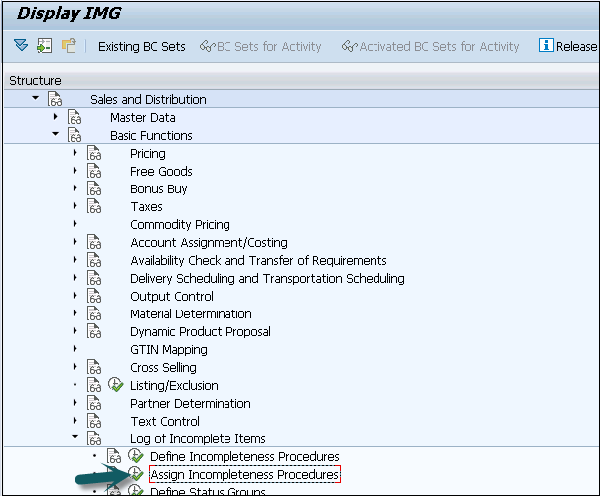Collapse the Basic Functions node
This screenshot has height=496, width=600.
56,135
